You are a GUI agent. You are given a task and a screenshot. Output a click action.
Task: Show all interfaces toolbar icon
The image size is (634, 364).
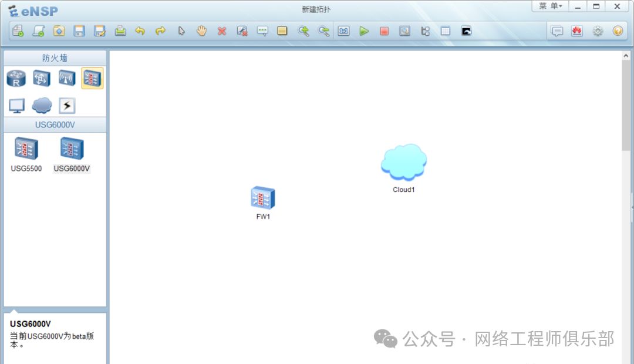pos(425,31)
